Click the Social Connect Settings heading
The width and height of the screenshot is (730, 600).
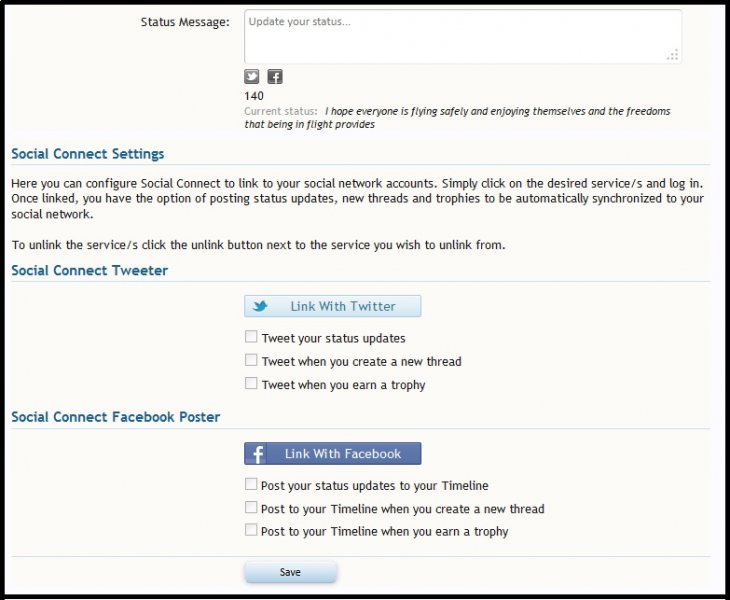point(88,154)
